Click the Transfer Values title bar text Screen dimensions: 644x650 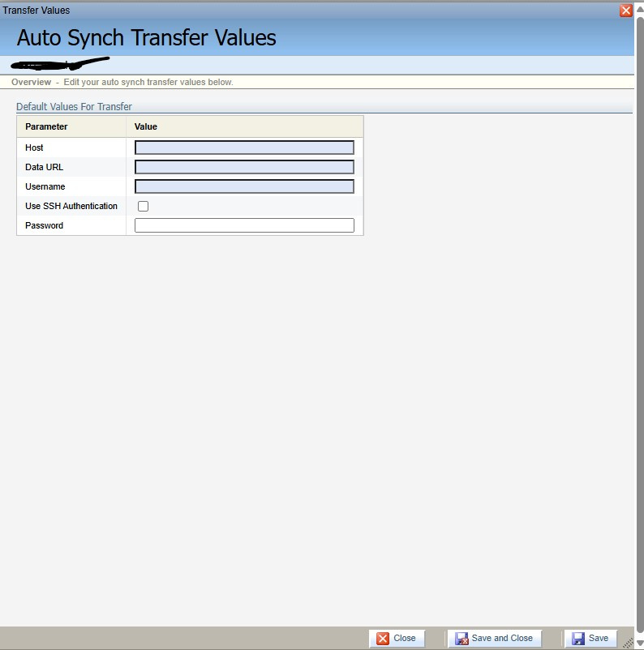pos(36,11)
